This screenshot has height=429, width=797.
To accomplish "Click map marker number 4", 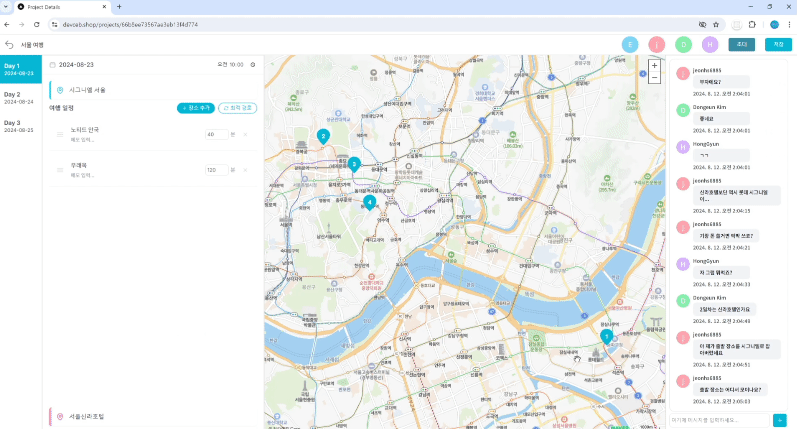I will click(x=370, y=202).
